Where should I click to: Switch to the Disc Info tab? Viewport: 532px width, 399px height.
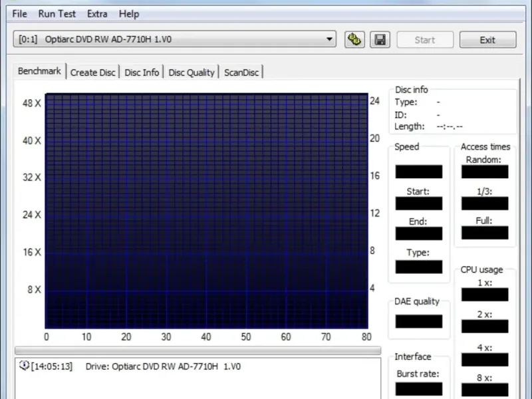[142, 72]
